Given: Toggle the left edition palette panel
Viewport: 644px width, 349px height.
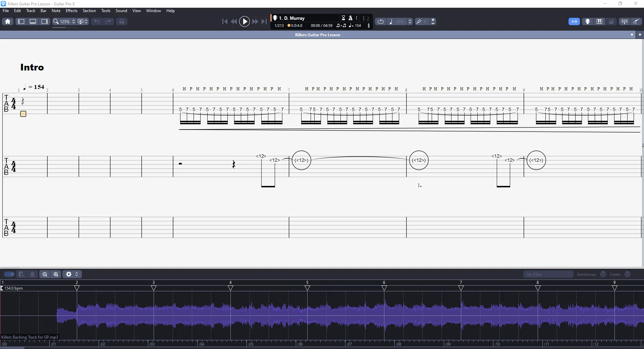Looking at the screenshot, I should coord(21,21).
